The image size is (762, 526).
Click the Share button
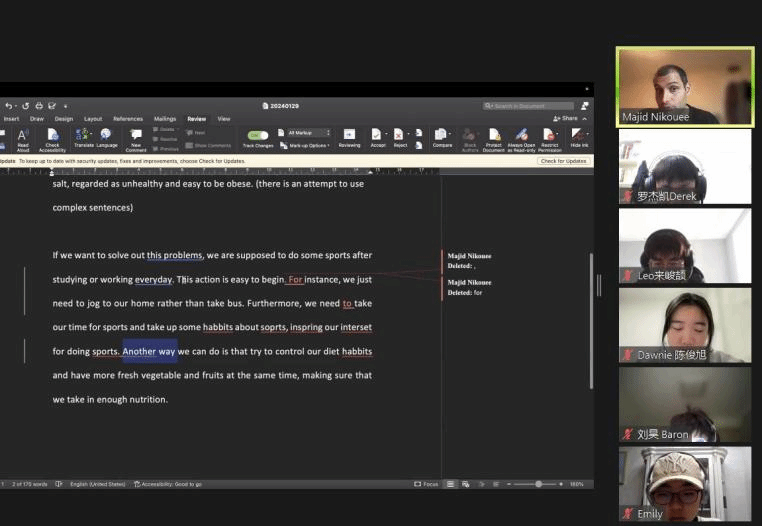coord(568,119)
